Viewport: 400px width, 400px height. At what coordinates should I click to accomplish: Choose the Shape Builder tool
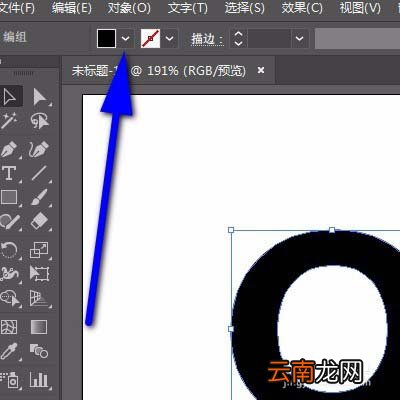coord(9,298)
